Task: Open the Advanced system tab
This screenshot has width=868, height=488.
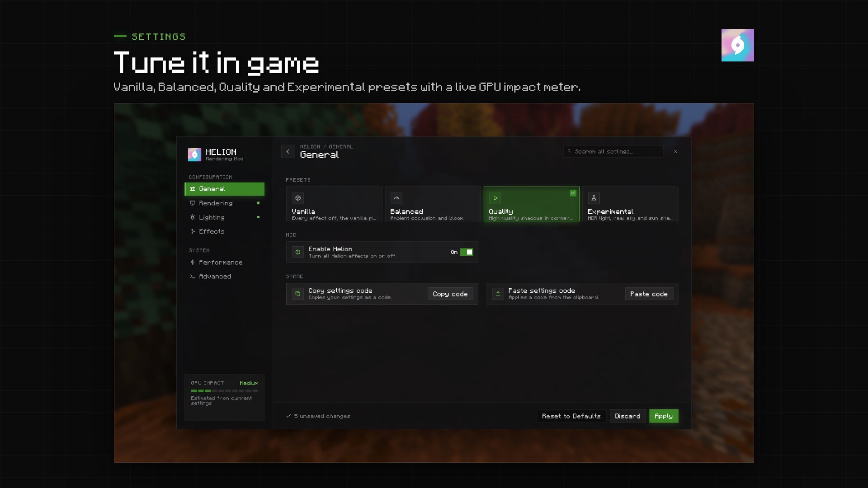Action: tap(225, 277)
